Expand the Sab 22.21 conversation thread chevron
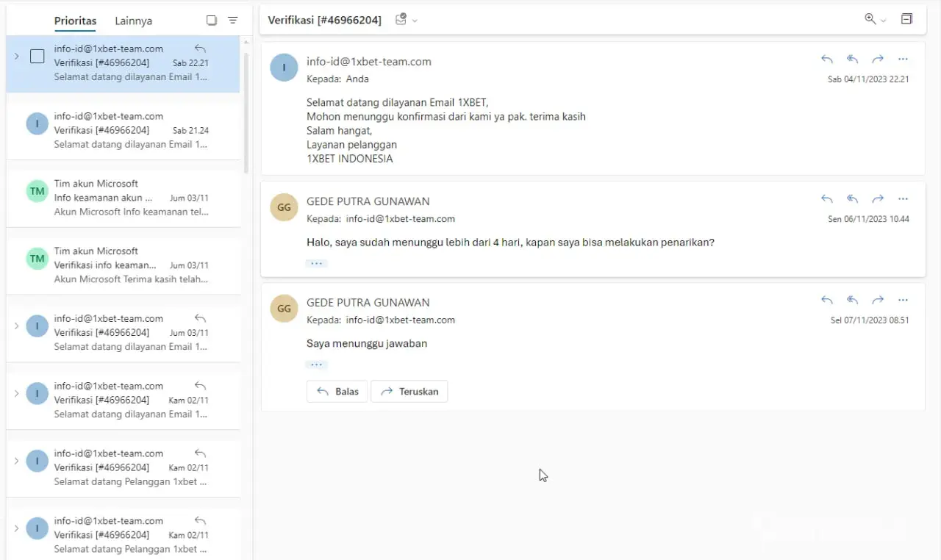The width and height of the screenshot is (941, 560). click(x=16, y=57)
